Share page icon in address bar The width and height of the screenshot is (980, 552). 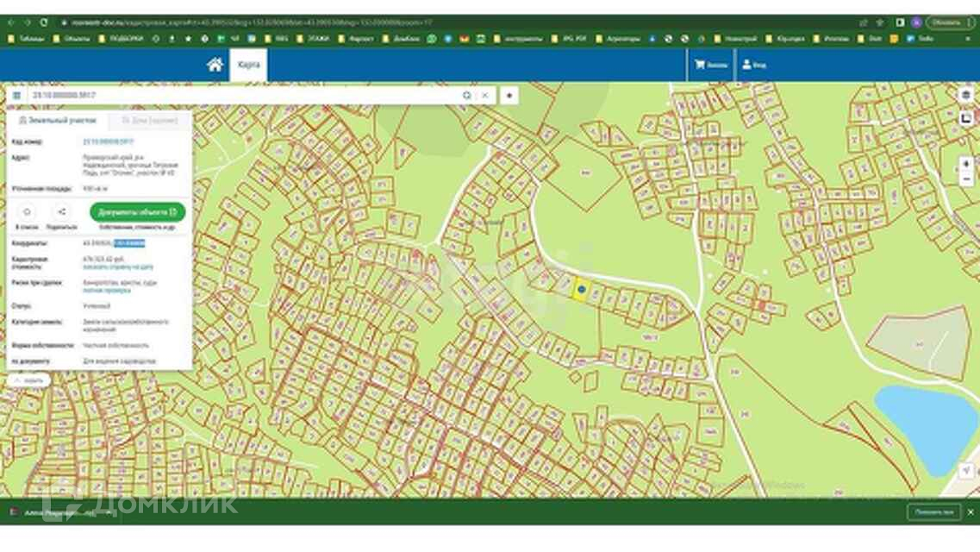864,22
